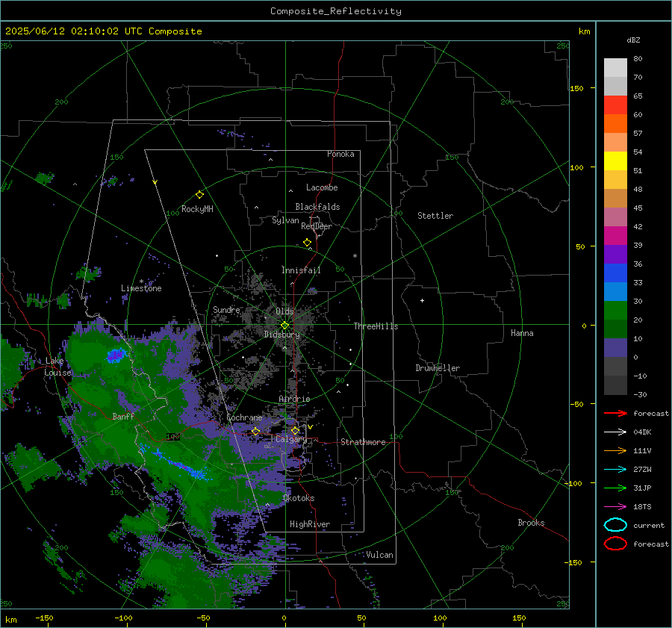Viewport: 672px width, 628px height.
Task: Click the Drumheller city label
Action: coord(438,368)
